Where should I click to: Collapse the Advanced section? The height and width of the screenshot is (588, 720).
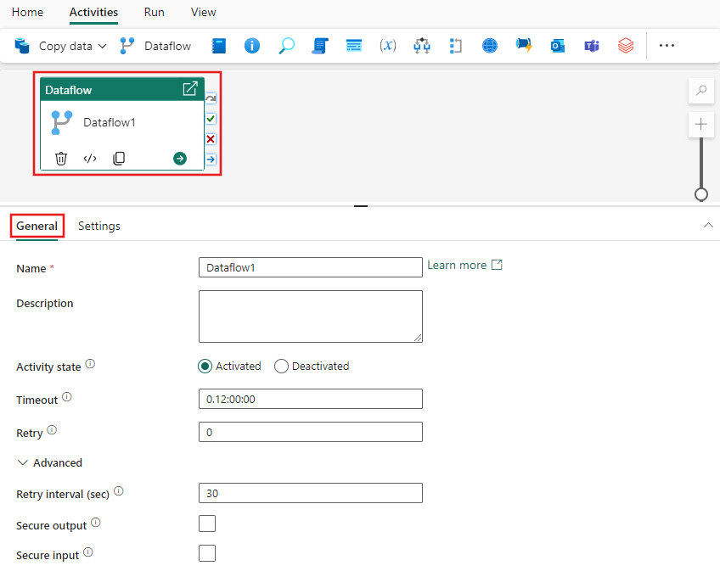(x=21, y=462)
